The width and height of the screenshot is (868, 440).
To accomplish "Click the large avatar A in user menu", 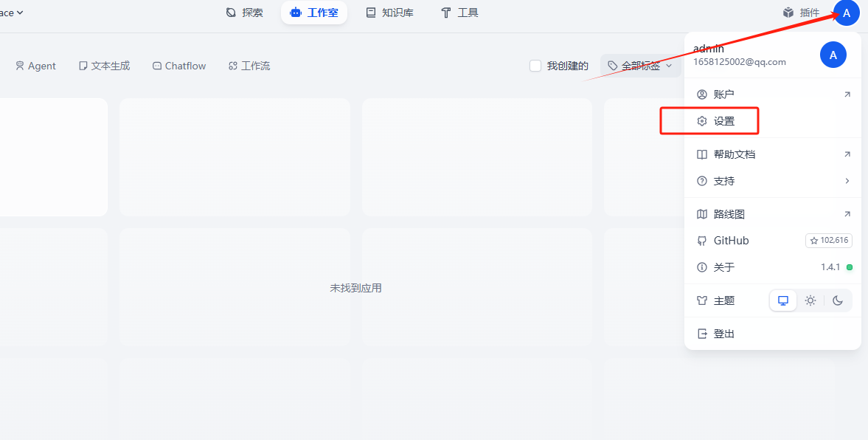I will click(x=833, y=55).
